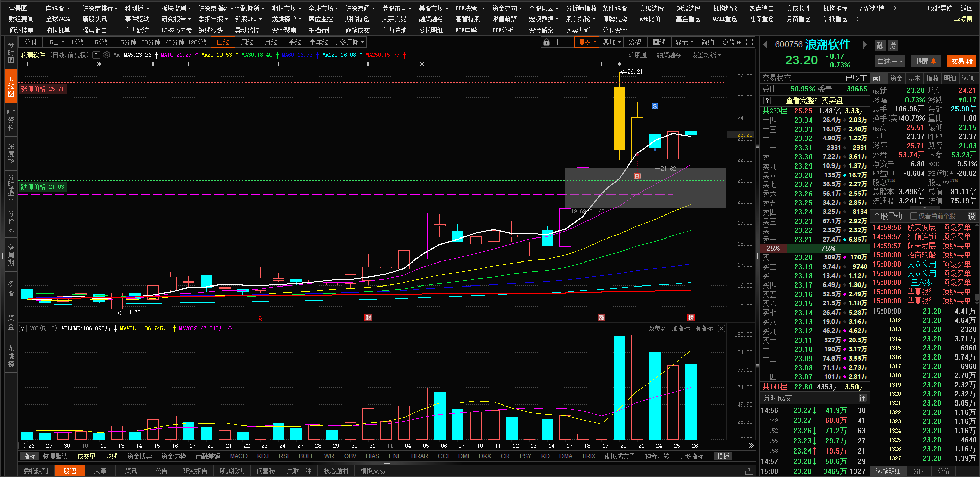The image size is (980, 477).
Task: Click the help question mark beside 浪潮软件
Action: click(x=96, y=55)
